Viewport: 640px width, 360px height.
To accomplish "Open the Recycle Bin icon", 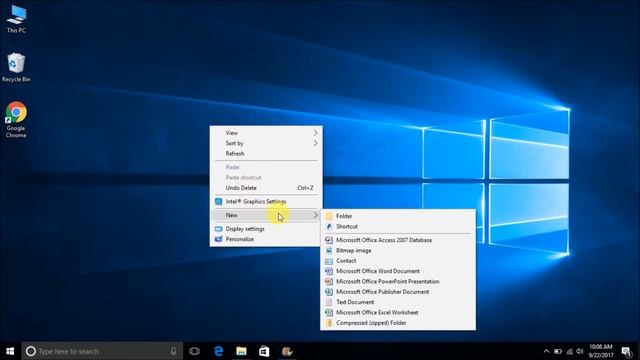I will (x=16, y=67).
